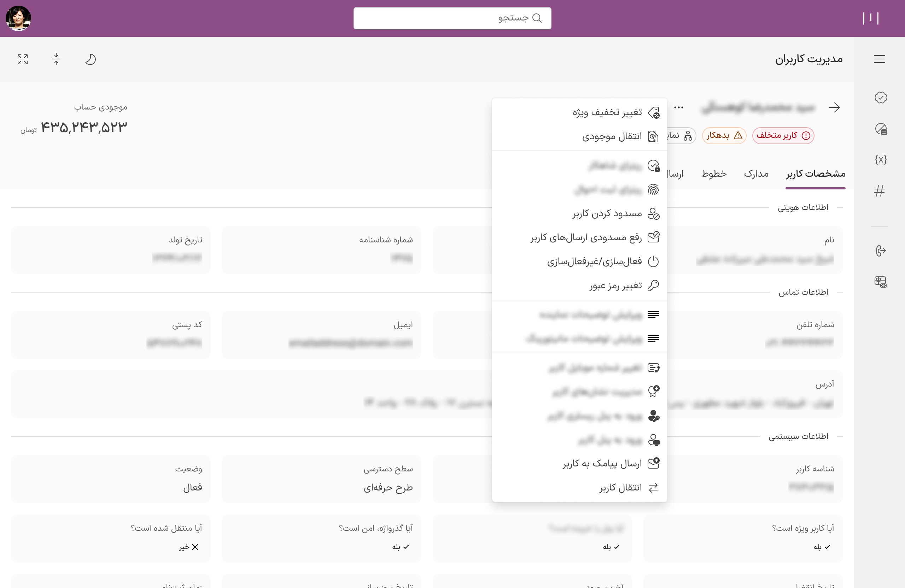Image resolution: width=905 pixels, height=588 pixels.
Task: Switch to the خطوط tab
Action: pos(714,174)
